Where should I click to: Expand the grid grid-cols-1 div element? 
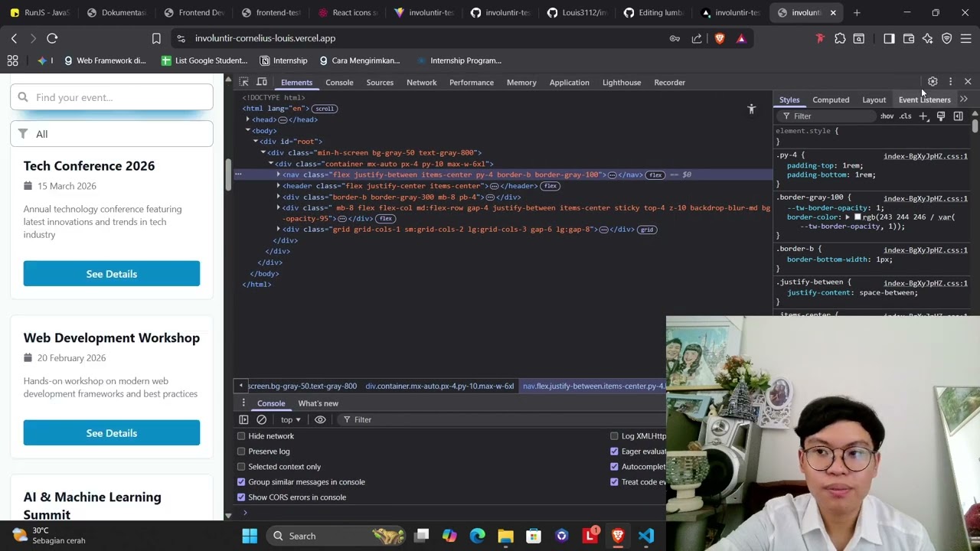click(x=279, y=230)
